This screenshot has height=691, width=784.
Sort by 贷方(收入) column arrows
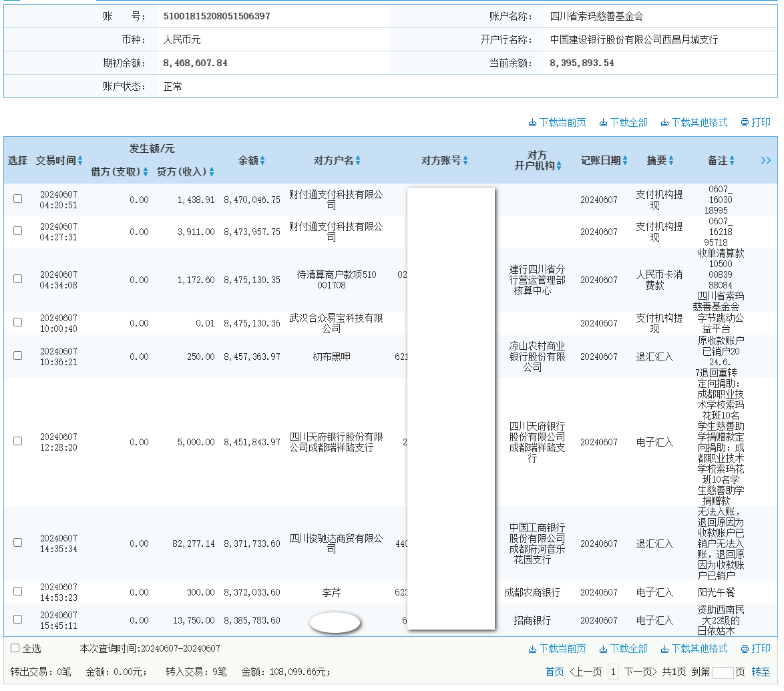click(212, 172)
